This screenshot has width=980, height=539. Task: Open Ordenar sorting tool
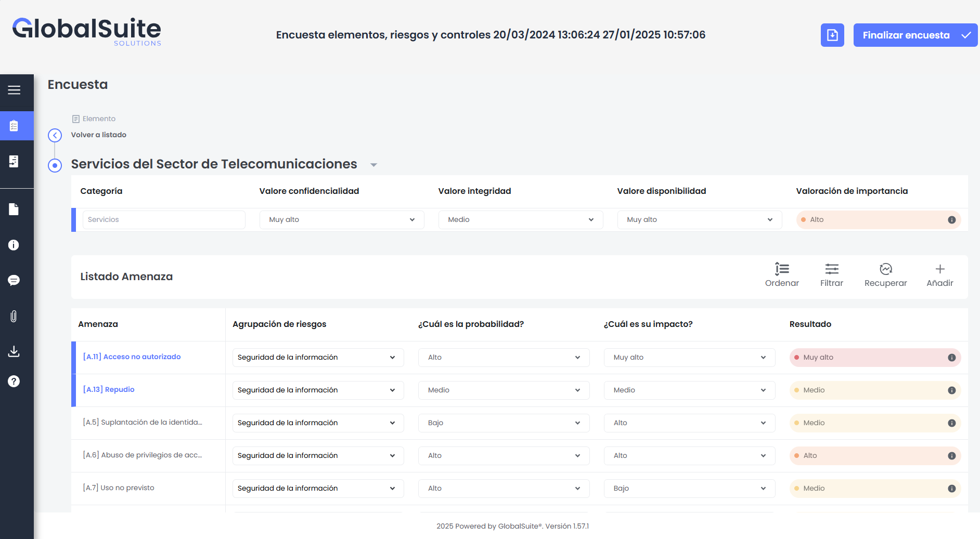tap(782, 275)
